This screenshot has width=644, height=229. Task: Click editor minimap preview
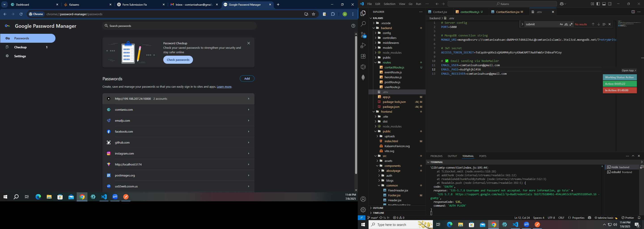point(629,24)
